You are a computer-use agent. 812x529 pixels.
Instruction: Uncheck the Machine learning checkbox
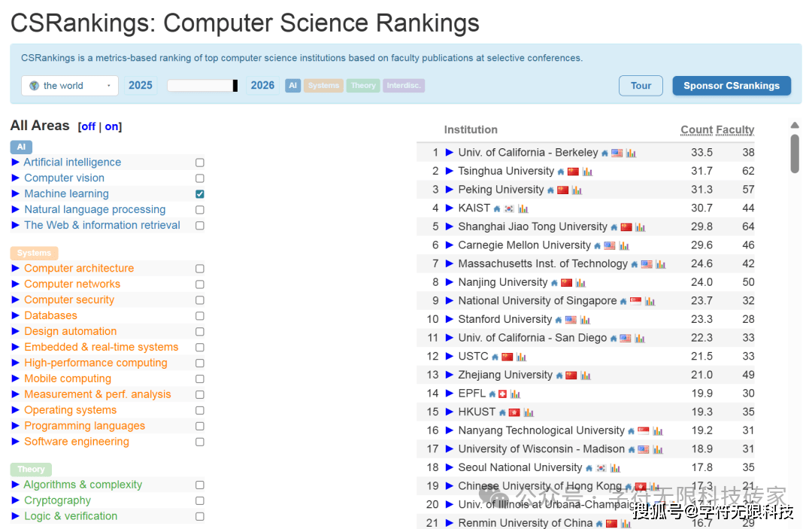(x=200, y=194)
